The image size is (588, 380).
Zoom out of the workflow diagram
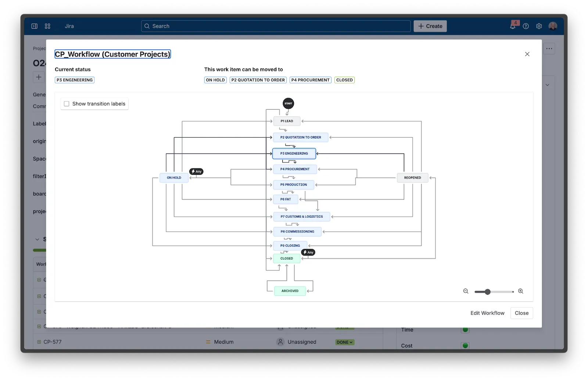[x=466, y=291]
